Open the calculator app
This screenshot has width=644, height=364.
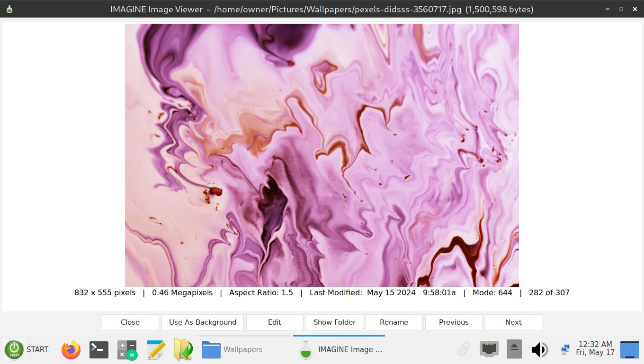point(127,350)
